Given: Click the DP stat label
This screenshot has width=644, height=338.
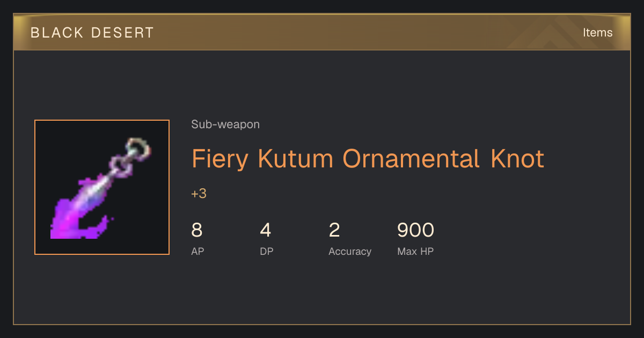Looking at the screenshot, I should pos(267,252).
